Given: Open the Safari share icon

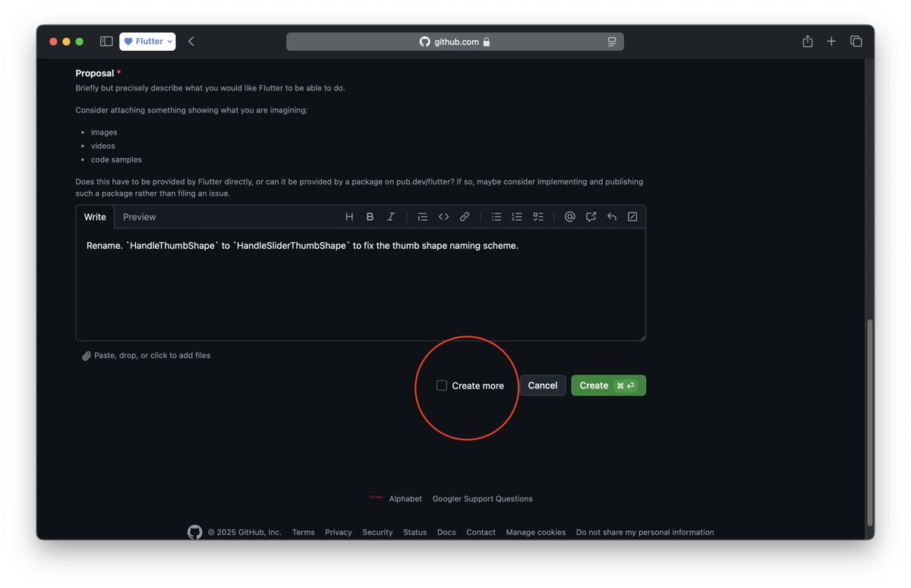Looking at the screenshot, I should (808, 42).
